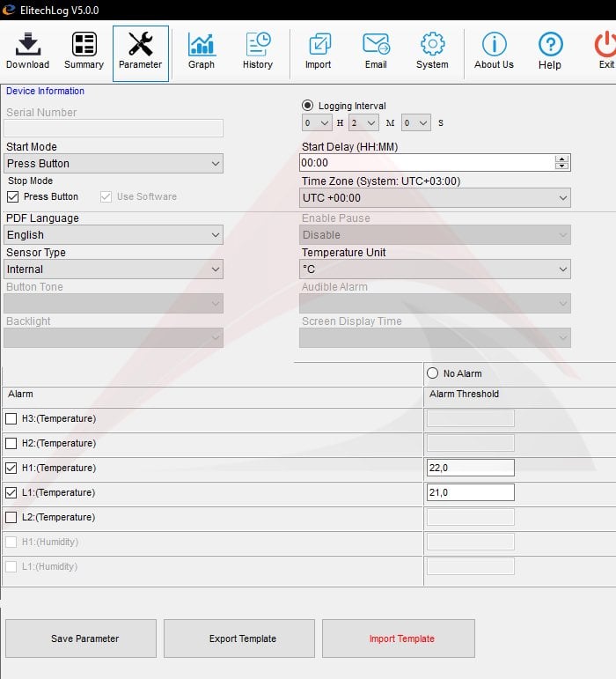
Task: Expand the Start Mode dropdown
Action: (114, 164)
